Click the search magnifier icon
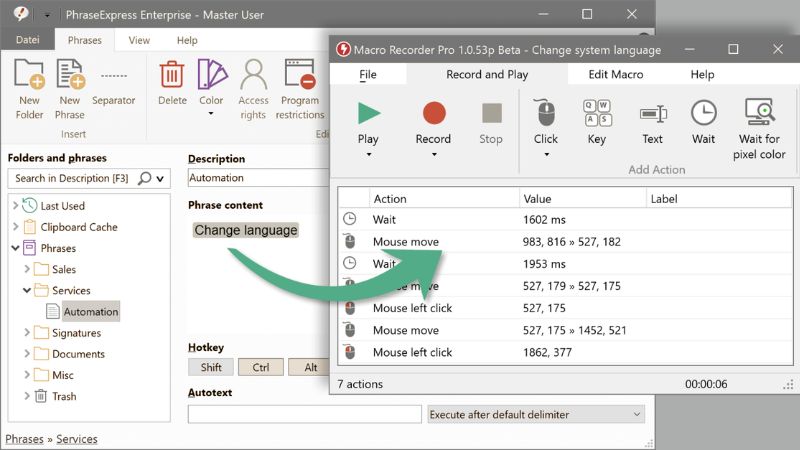800x450 pixels. click(145, 178)
